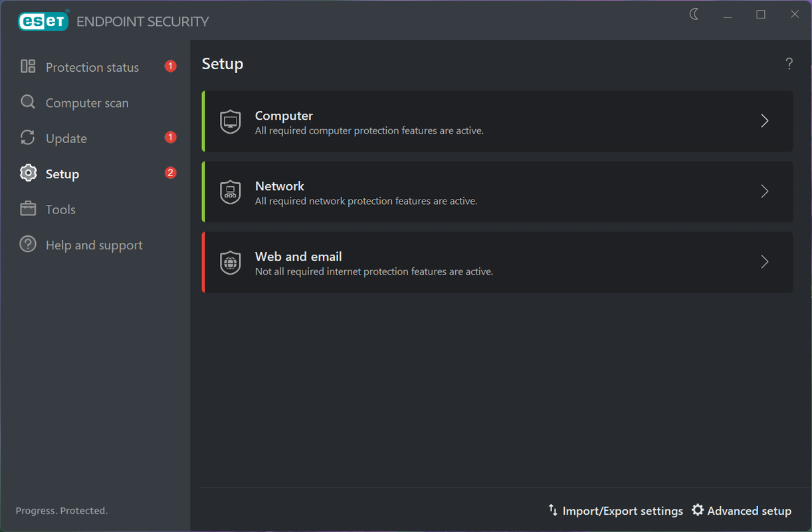Open the Computer protection settings
Screen dimensions: 812x532
(497, 121)
